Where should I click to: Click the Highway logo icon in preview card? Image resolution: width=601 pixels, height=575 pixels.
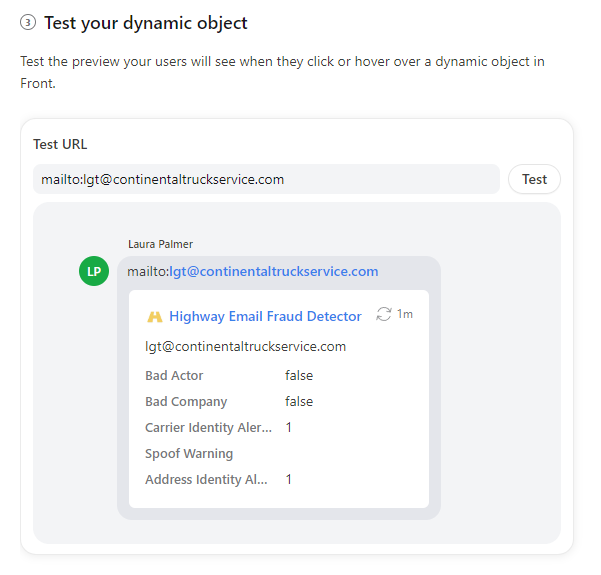tap(154, 317)
